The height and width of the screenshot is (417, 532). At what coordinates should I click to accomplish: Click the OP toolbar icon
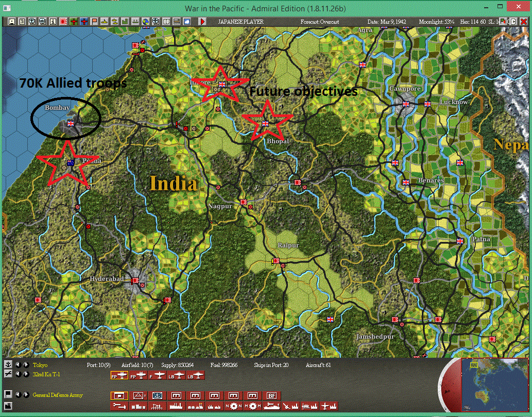click(x=166, y=22)
